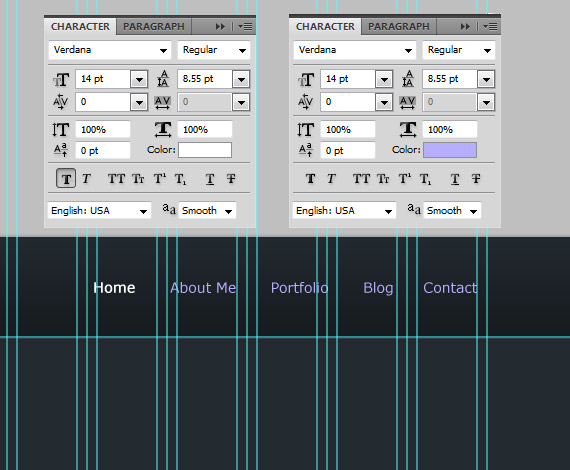570x470 pixels.
Task: Click baseline shift icon in left panel
Action: pyautogui.click(x=60, y=150)
